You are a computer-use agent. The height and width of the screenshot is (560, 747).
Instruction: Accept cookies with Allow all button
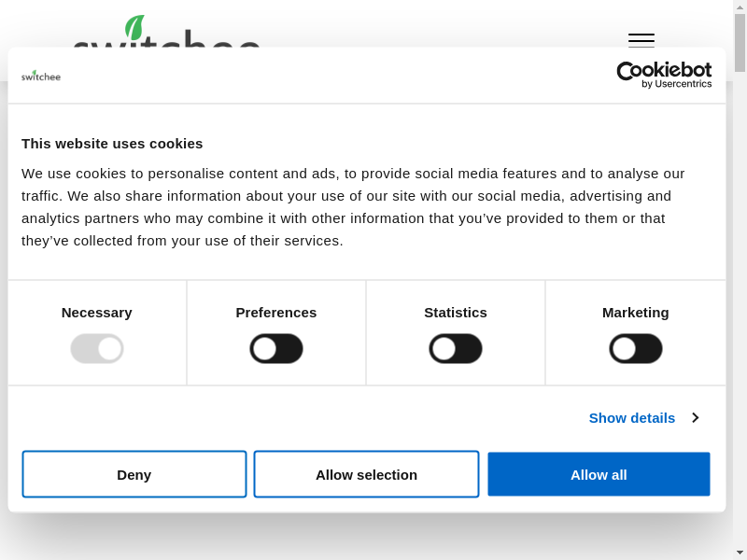599,474
